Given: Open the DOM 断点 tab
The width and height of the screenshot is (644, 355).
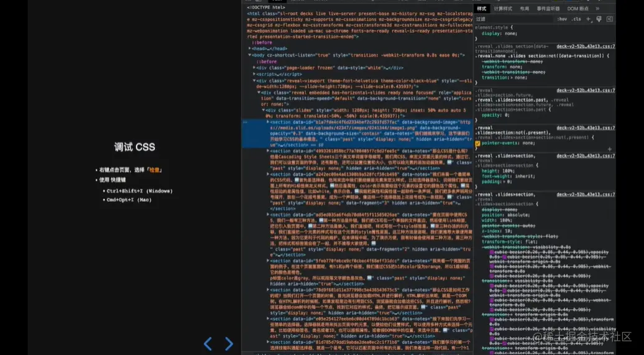Looking at the screenshot, I should click(x=578, y=9).
